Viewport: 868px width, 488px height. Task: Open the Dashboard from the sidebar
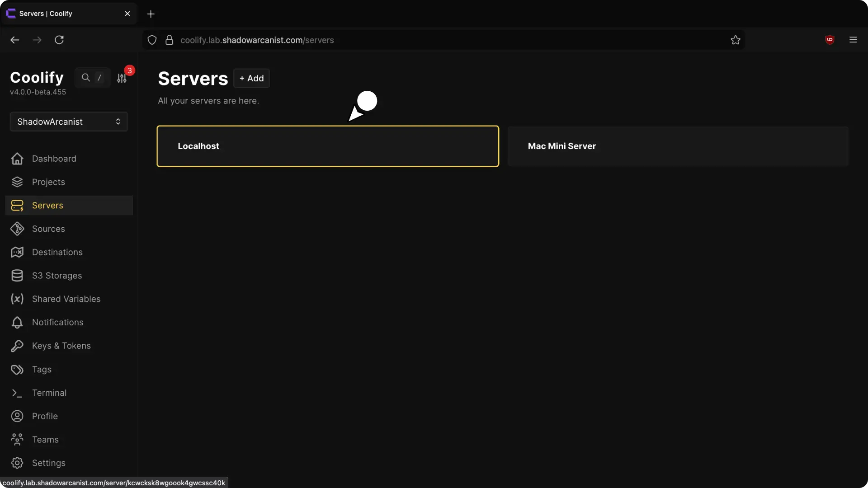(54, 159)
